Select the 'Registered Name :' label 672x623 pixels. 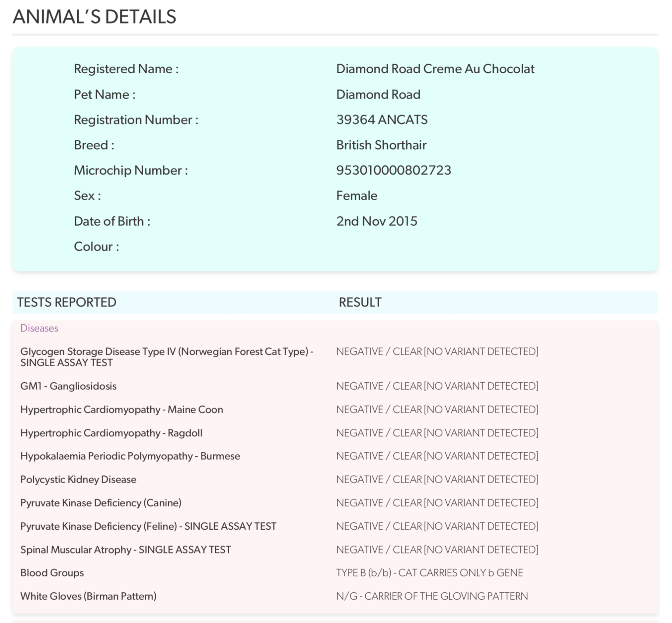click(x=126, y=69)
